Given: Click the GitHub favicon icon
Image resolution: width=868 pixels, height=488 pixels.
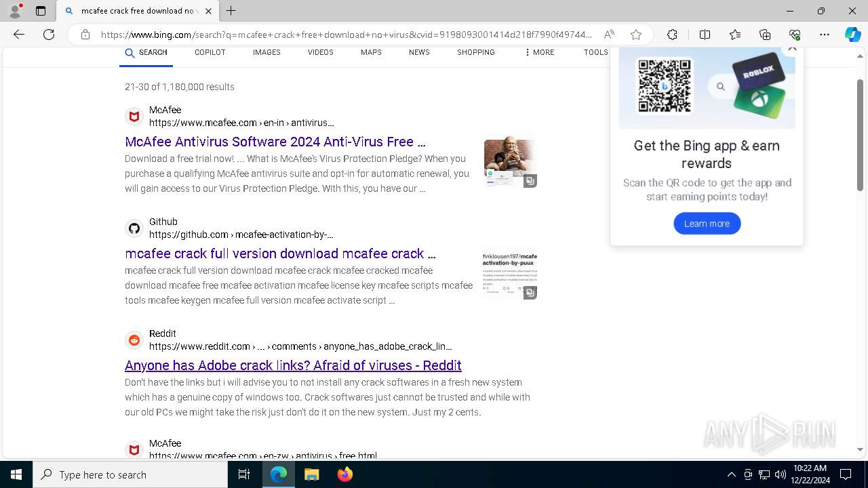Looking at the screenshot, I should 134,228.
